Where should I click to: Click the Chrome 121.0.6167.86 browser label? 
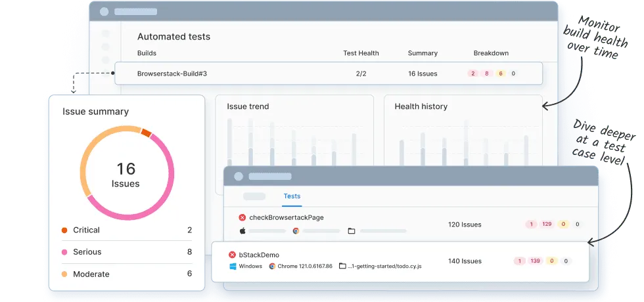tap(305, 267)
